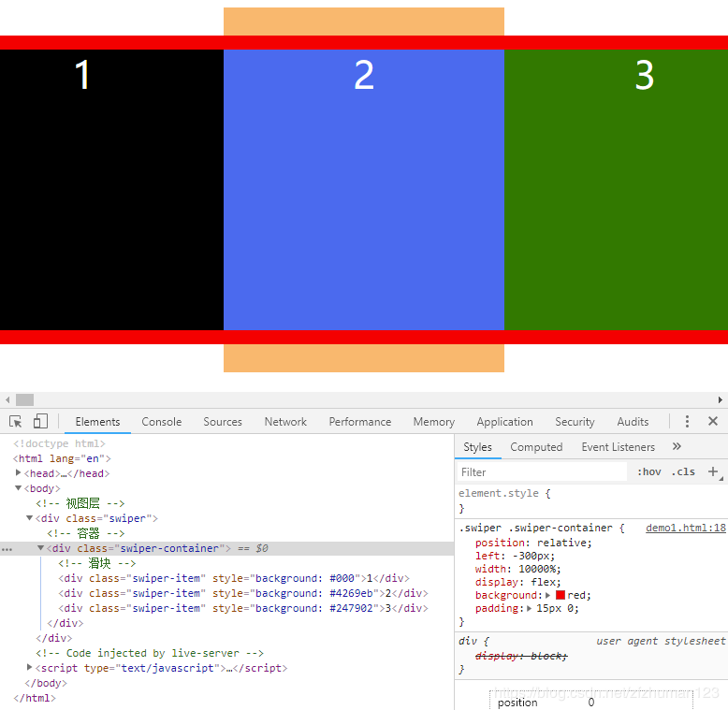Open the Audits tab
The height and width of the screenshot is (710, 728).
[633, 421]
